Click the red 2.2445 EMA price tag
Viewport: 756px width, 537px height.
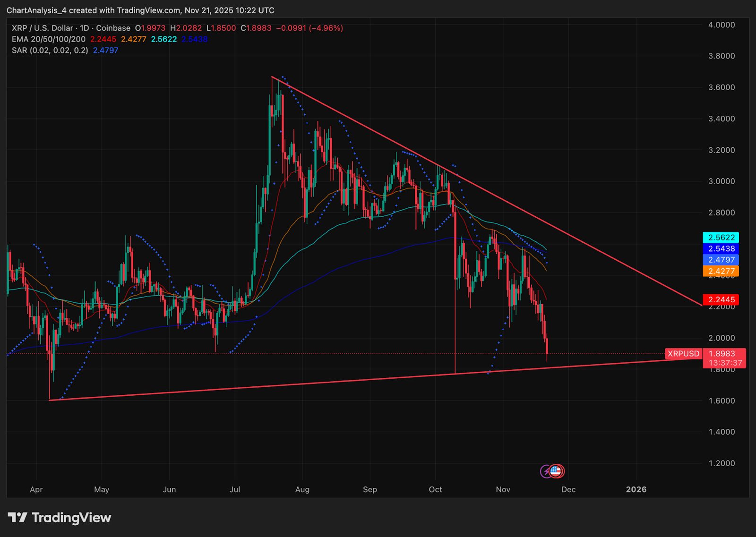tap(721, 299)
